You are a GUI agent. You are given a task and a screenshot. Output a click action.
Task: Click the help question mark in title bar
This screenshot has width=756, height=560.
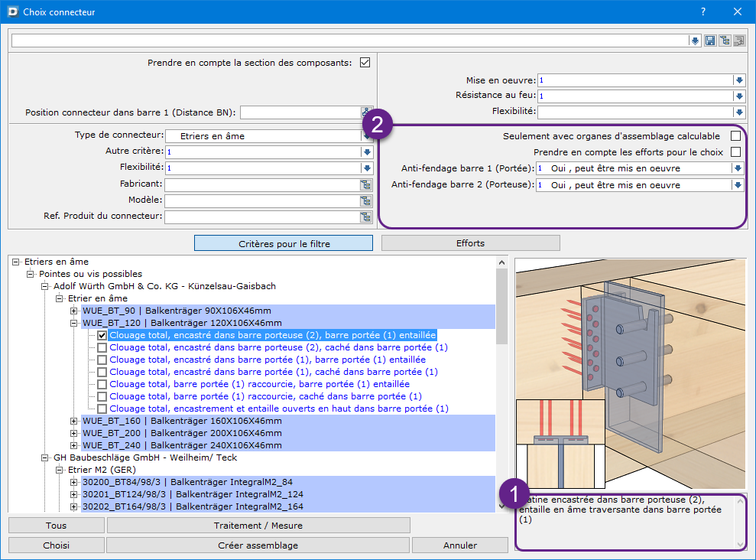click(x=702, y=12)
